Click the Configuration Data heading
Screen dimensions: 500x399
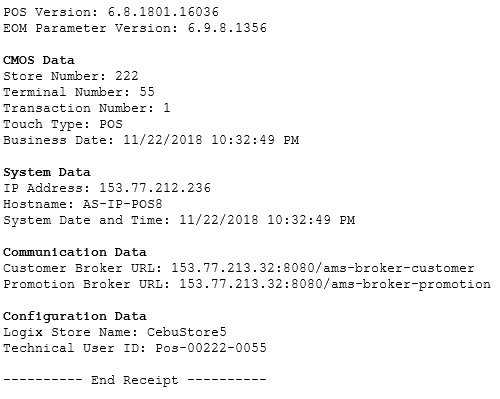(x=75, y=316)
